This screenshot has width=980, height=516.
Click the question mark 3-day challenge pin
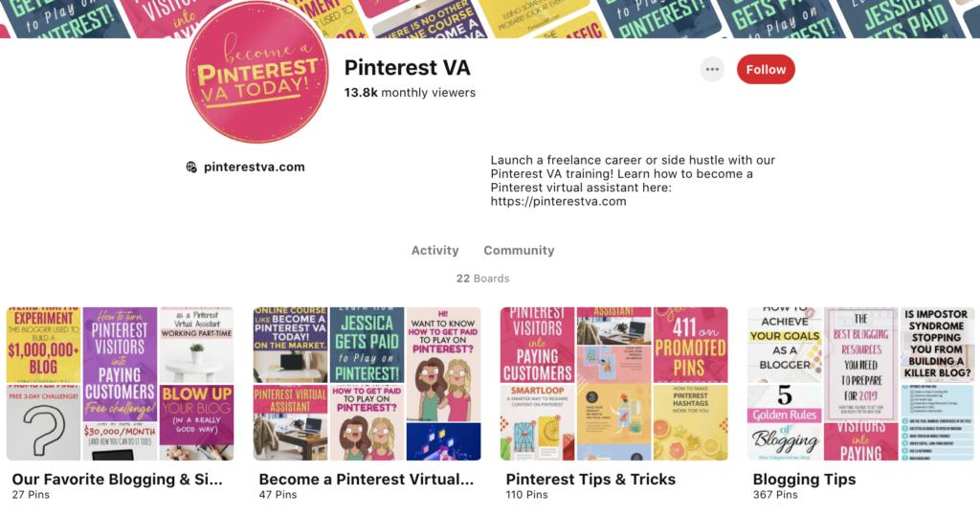point(44,423)
